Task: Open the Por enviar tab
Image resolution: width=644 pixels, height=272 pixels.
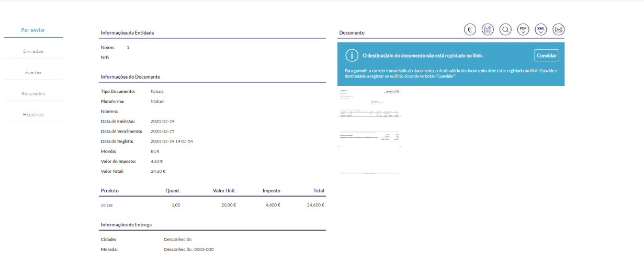Action: point(33,30)
